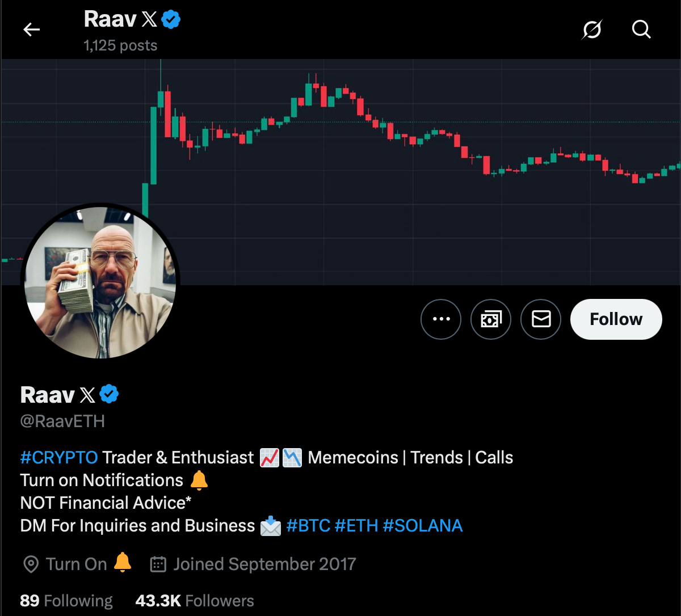Select the @RaavETH handle text
Image resolution: width=681 pixels, height=616 pixels.
pos(62,421)
